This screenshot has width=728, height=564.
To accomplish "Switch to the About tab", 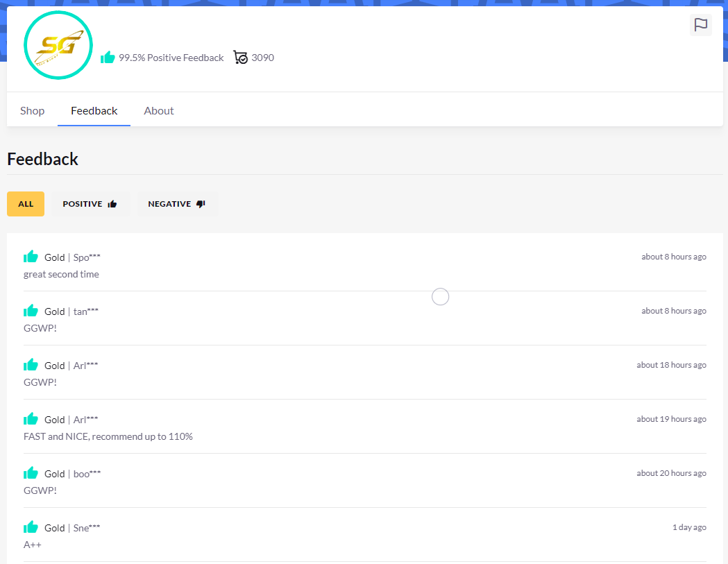I will [159, 111].
